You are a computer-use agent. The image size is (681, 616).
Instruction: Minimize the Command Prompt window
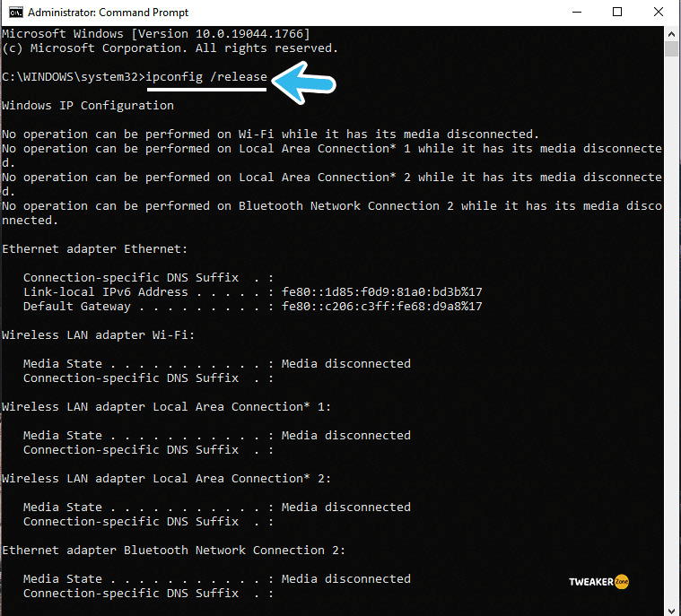(577, 13)
